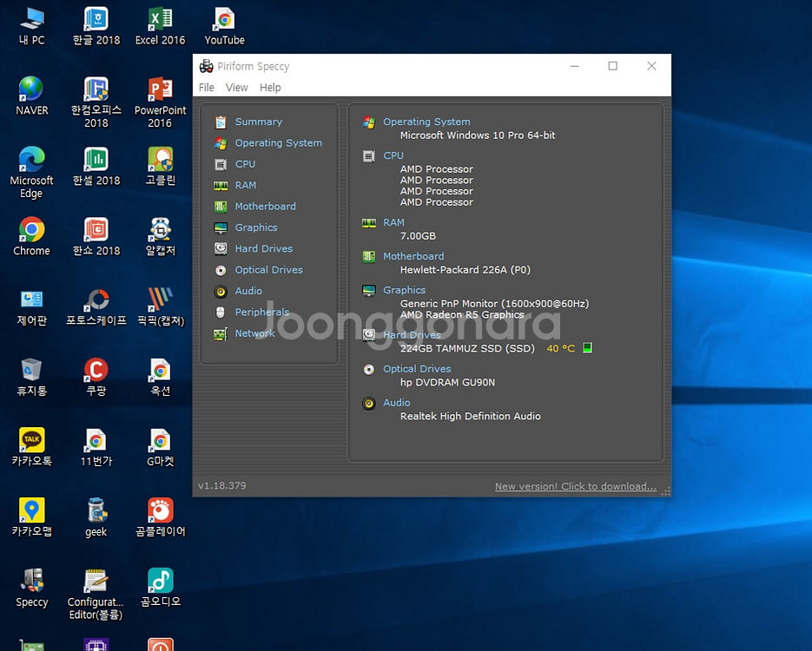Image resolution: width=812 pixels, height=651 pixels.
Task: Launch the 알캡처 capture tool icon
Action: [x=161, y=237]
